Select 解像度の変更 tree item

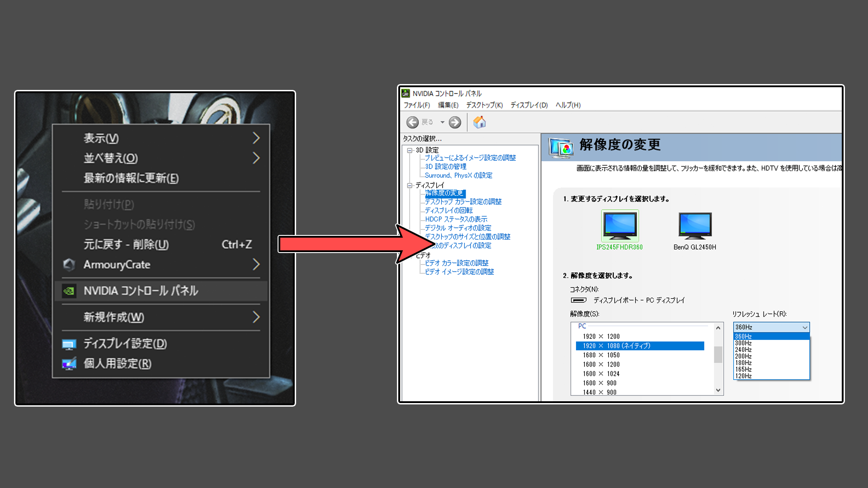click(x=444, y=193)
